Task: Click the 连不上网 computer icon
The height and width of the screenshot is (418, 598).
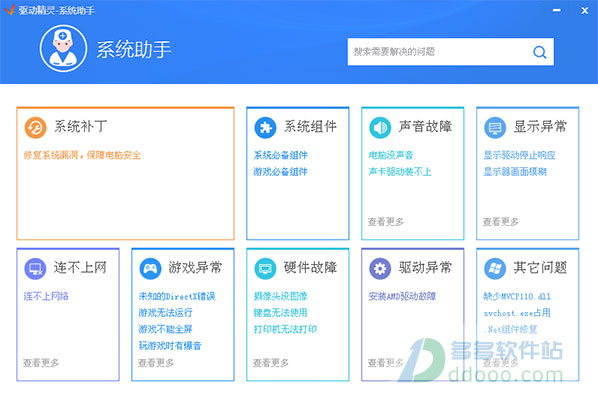Action: pos(35,268)
